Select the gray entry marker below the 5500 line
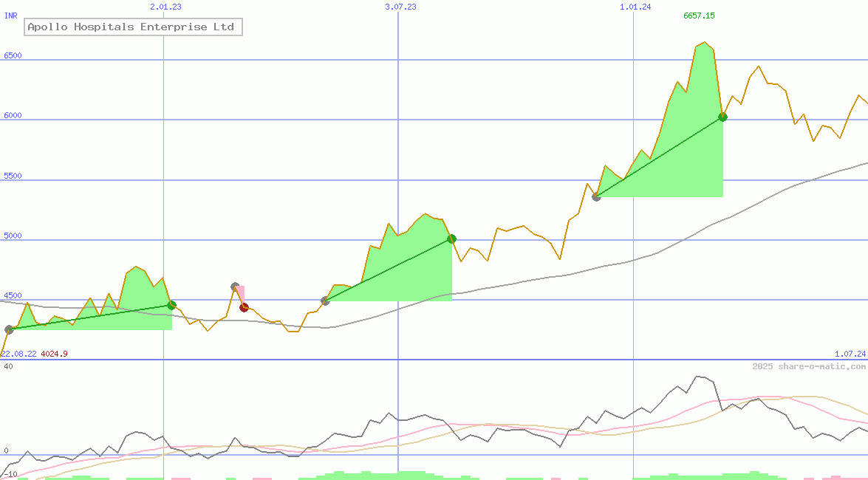 click(596, 196)
